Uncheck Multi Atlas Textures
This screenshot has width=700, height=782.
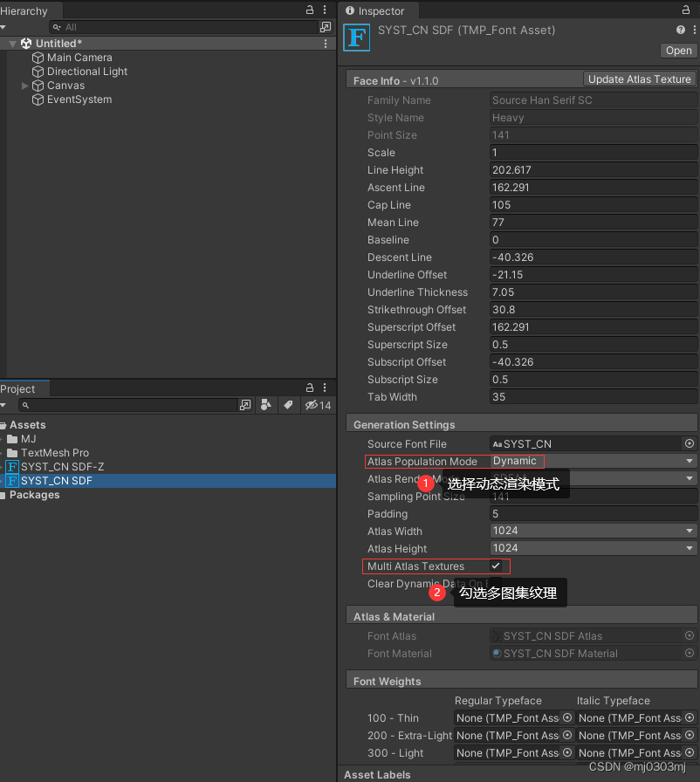496,566
